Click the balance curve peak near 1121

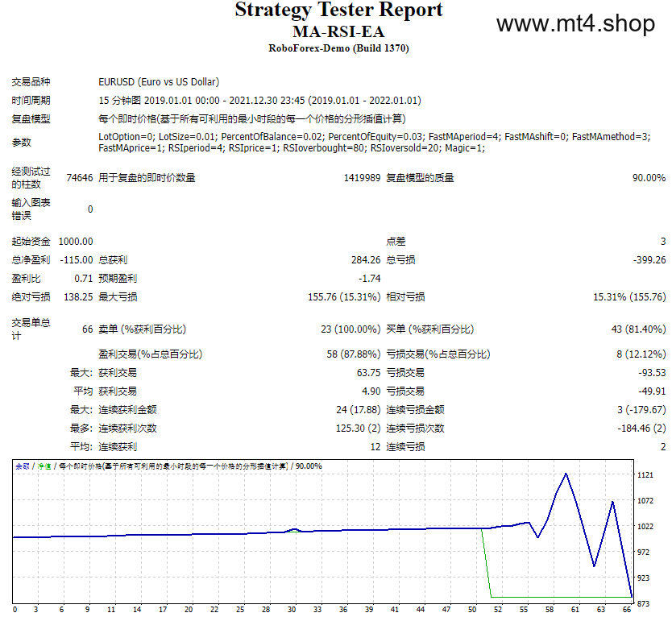(x=566, y=474)
